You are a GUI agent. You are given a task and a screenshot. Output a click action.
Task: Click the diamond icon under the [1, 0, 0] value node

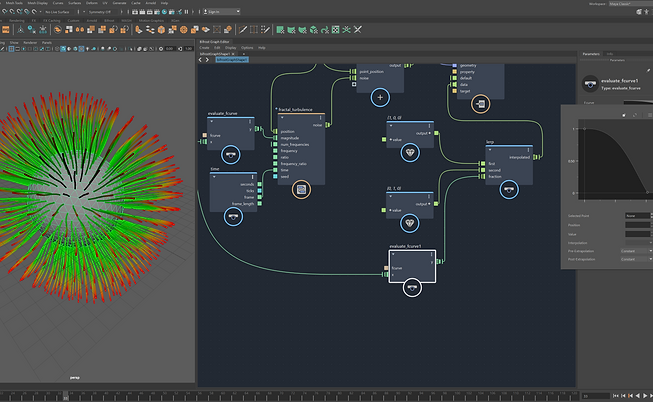click(410, 153)
